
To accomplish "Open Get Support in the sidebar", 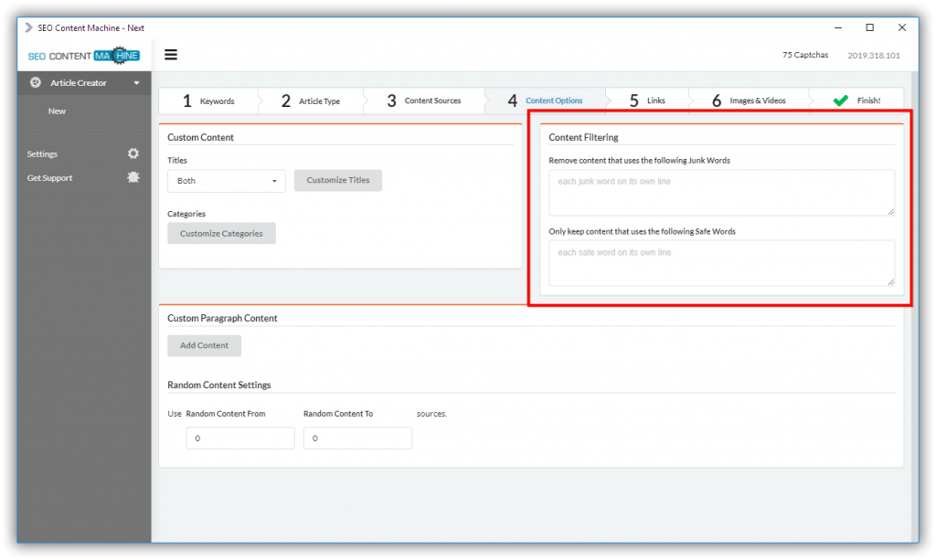I will 49,178.
